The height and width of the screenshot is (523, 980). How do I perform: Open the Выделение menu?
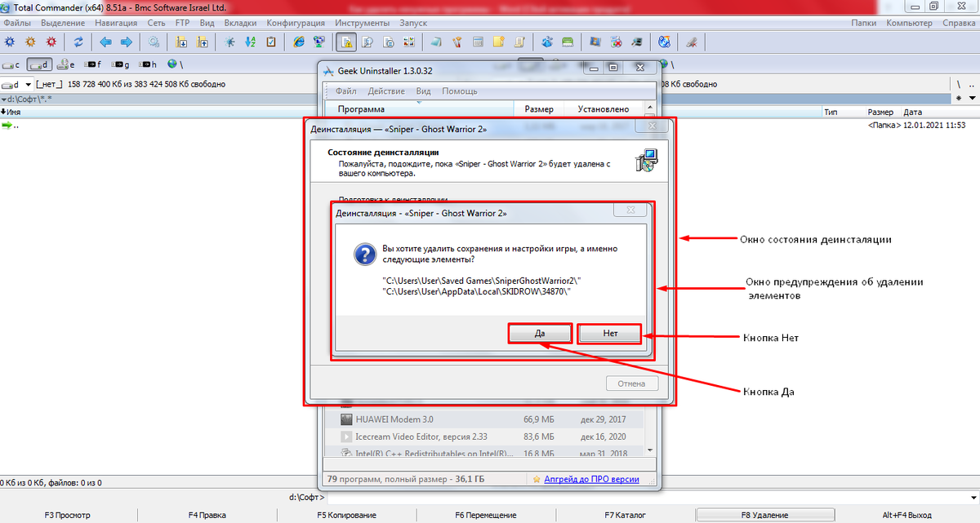point(61,23)
